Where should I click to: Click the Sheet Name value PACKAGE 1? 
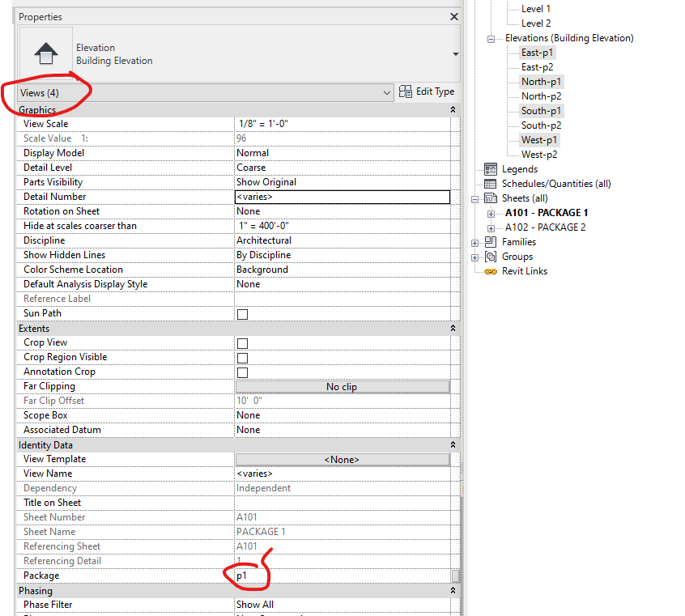[342, 532]
